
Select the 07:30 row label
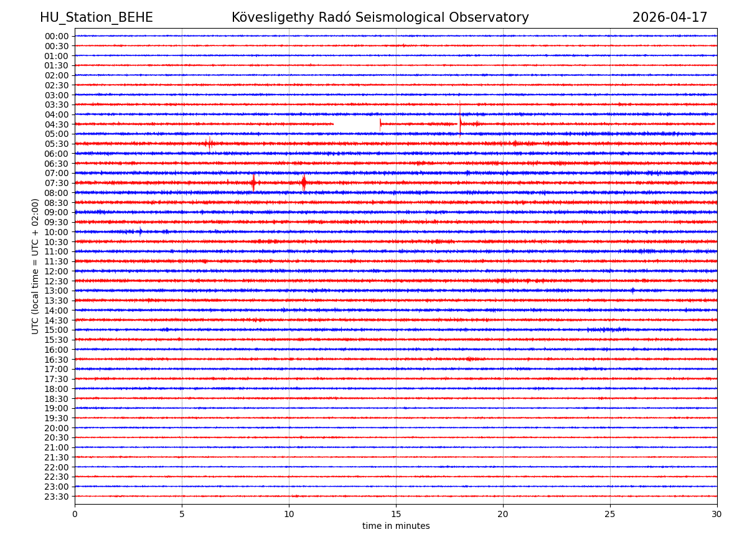coord(56,183)
